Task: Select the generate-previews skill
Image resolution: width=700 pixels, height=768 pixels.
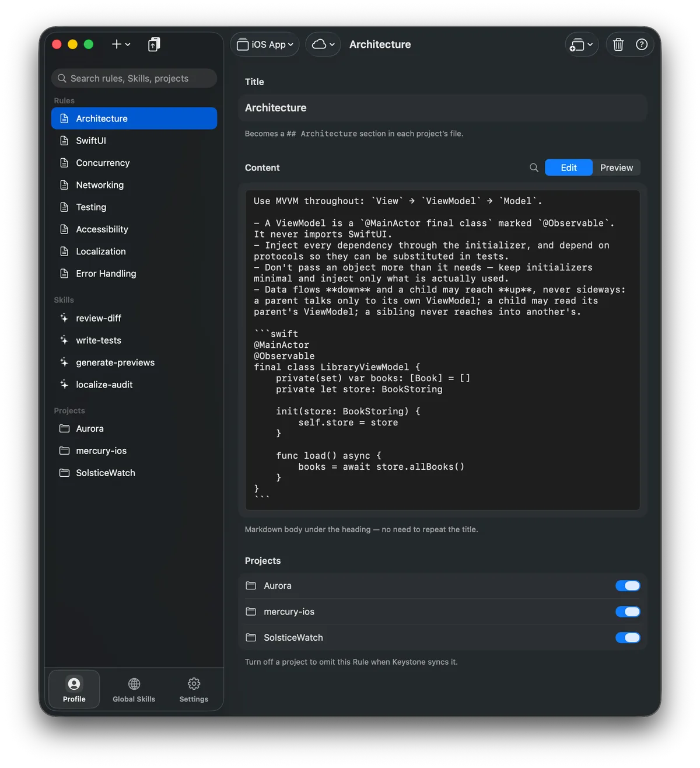Action: click(x=134, y=362)
